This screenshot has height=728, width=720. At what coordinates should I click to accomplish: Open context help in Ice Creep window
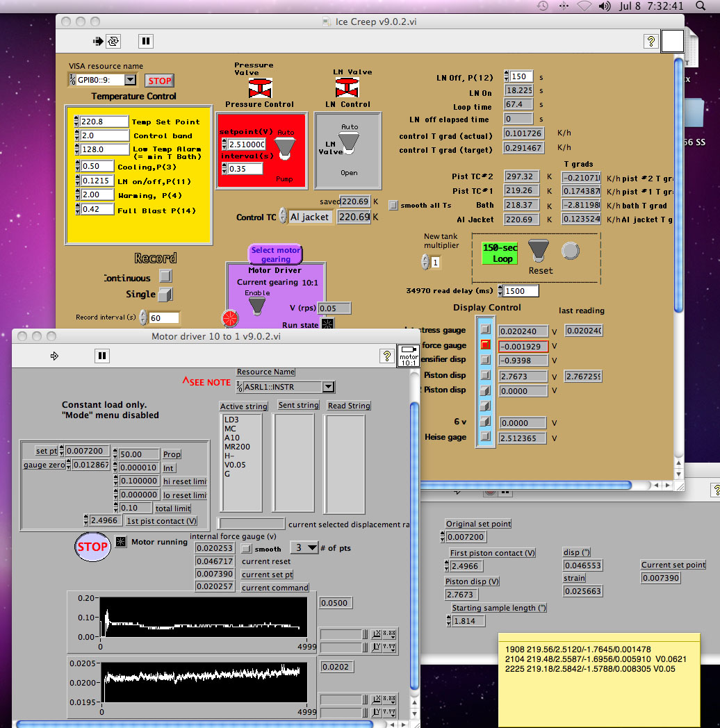pyautogui.click(x=651, y=41)
